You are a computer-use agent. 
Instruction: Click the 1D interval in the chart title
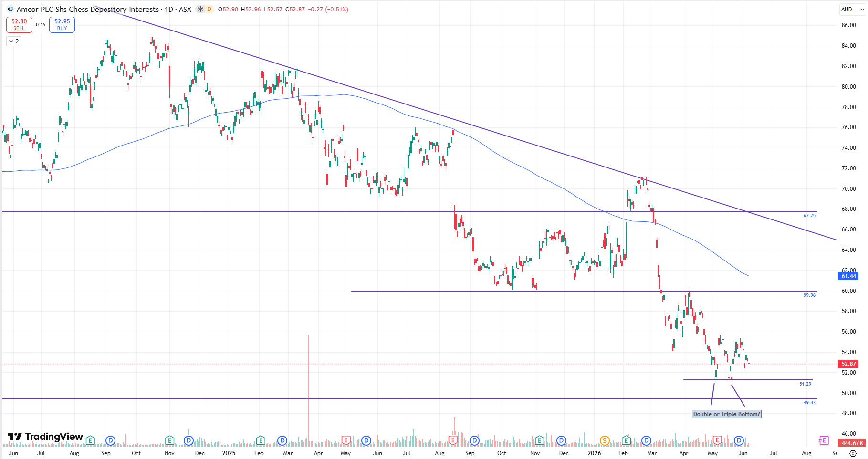[x=169, y=9]
